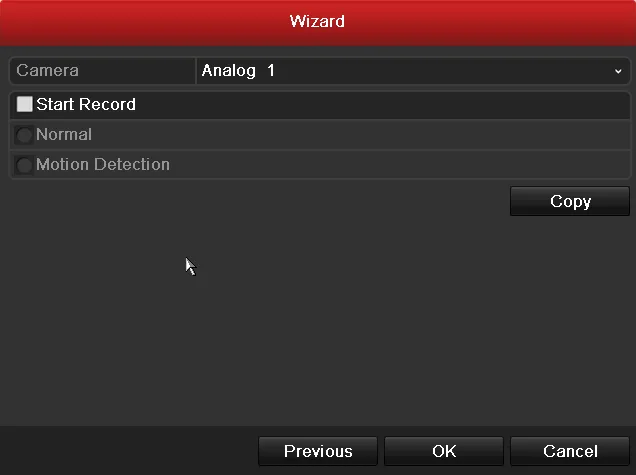Click the Wizard title text
636x475 pixels.
tap(317, 21)
